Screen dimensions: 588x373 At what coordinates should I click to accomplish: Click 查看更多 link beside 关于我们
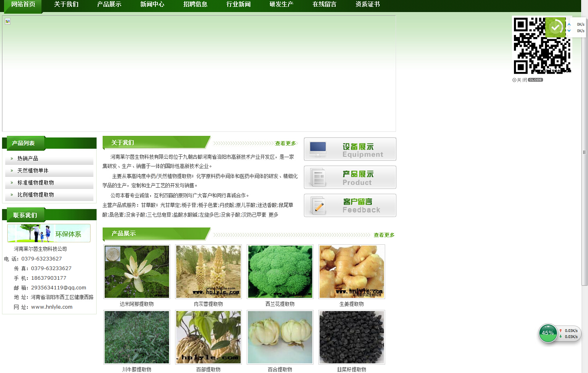[x=285, y=143]
